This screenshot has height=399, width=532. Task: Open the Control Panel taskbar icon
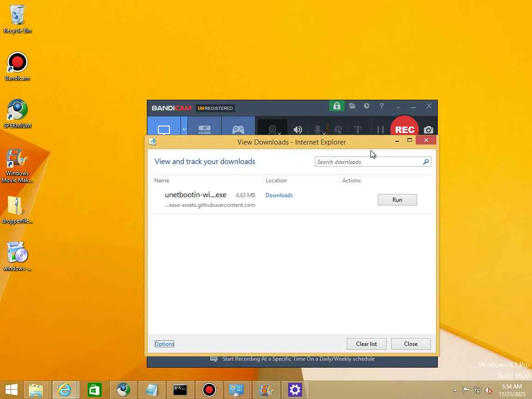(x=236, y=390)
